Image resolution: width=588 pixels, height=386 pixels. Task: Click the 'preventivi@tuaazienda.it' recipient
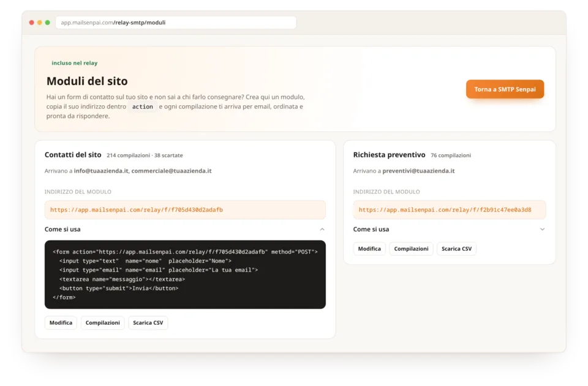(418, 171)
